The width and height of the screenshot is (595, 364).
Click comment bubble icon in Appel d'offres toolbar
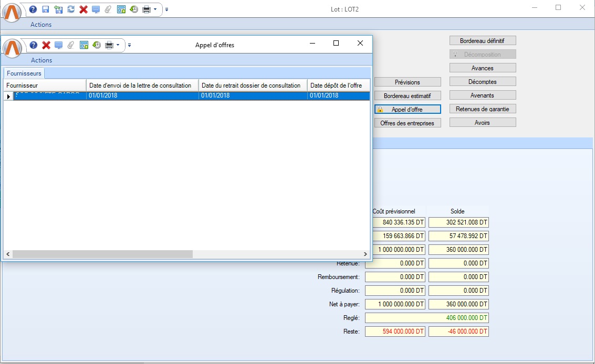tap(59, 45)
